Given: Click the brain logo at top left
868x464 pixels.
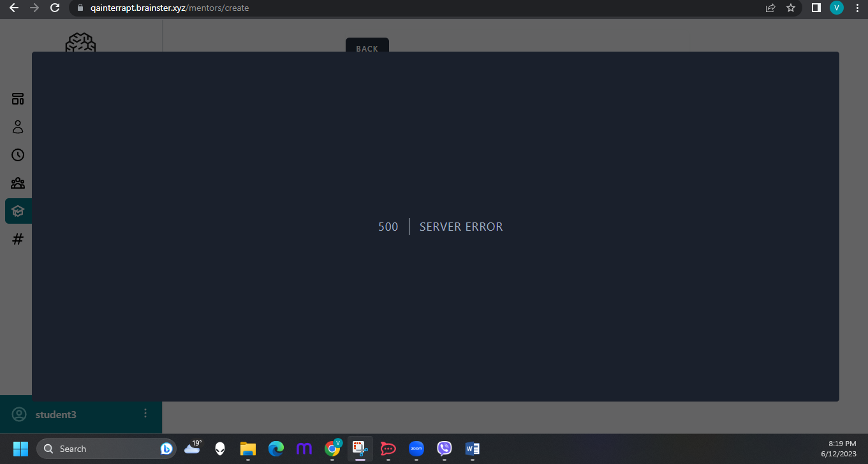Looking at the screenshot, I should coord(80,43).
